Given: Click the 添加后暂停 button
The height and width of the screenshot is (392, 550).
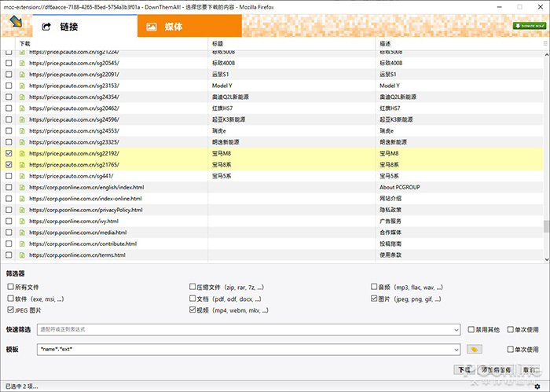Looking at the screenshot, I should (497, 370).
